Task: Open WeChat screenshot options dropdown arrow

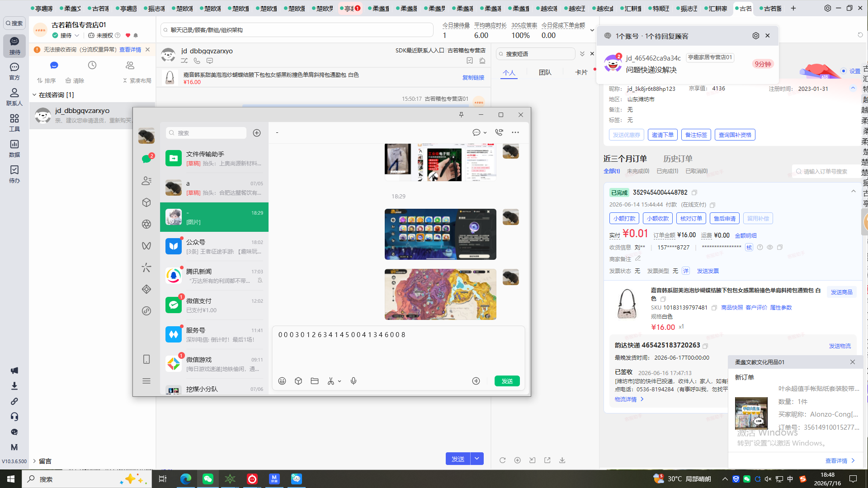Action: coord(340,381)
